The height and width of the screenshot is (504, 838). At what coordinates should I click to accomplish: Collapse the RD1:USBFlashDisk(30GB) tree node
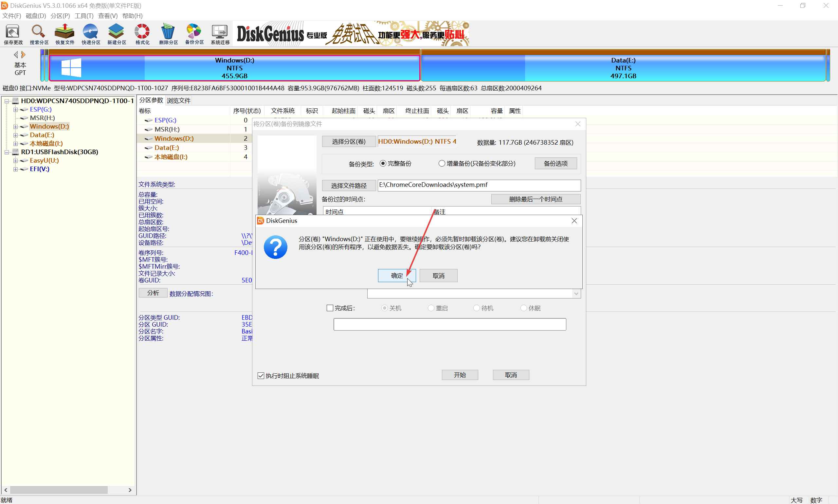point(7,152)
